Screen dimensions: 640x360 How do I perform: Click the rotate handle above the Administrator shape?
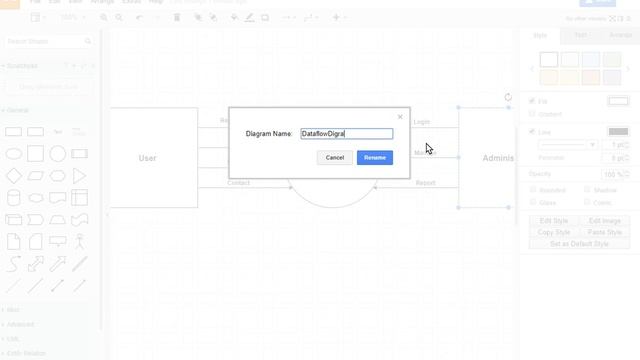pyautogui.click(x=508, y=97)
